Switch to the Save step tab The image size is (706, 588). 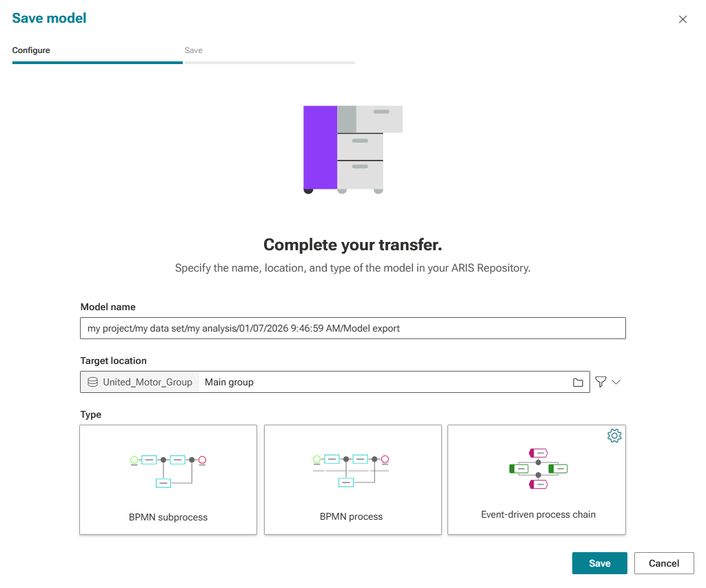pos(194,50)
